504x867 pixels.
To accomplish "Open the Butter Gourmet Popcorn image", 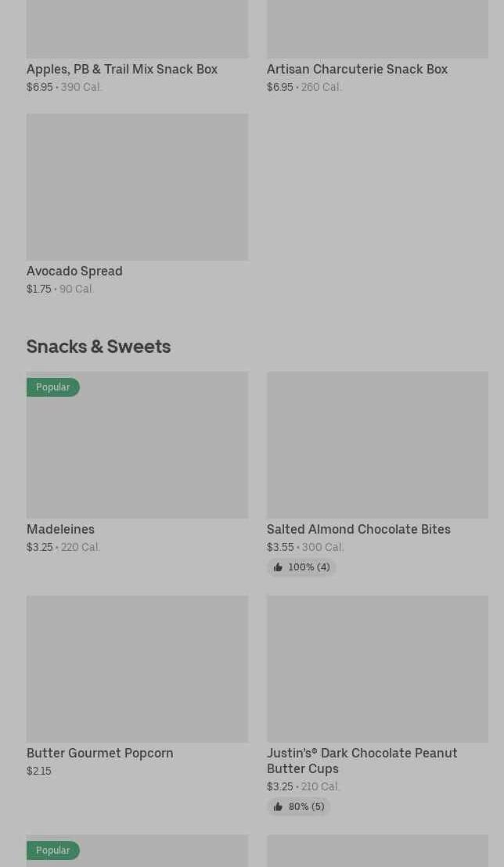I will pos(137,669).
